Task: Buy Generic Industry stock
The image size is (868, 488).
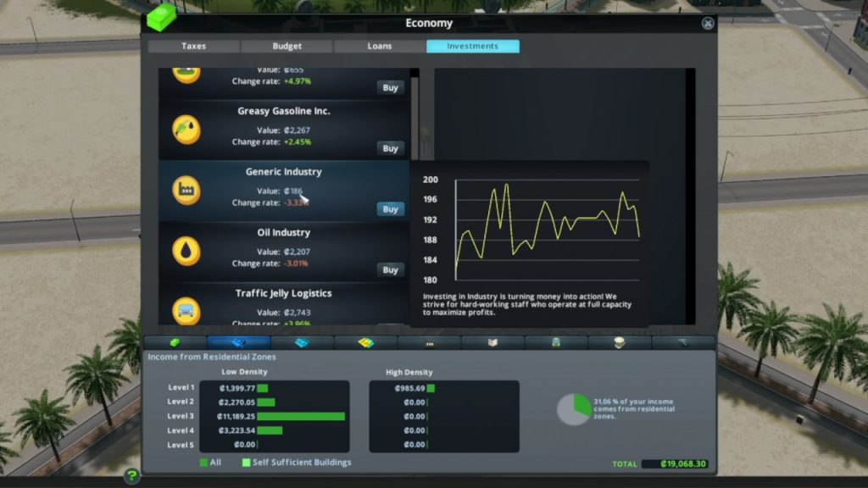Action: (x=390, y=209)
